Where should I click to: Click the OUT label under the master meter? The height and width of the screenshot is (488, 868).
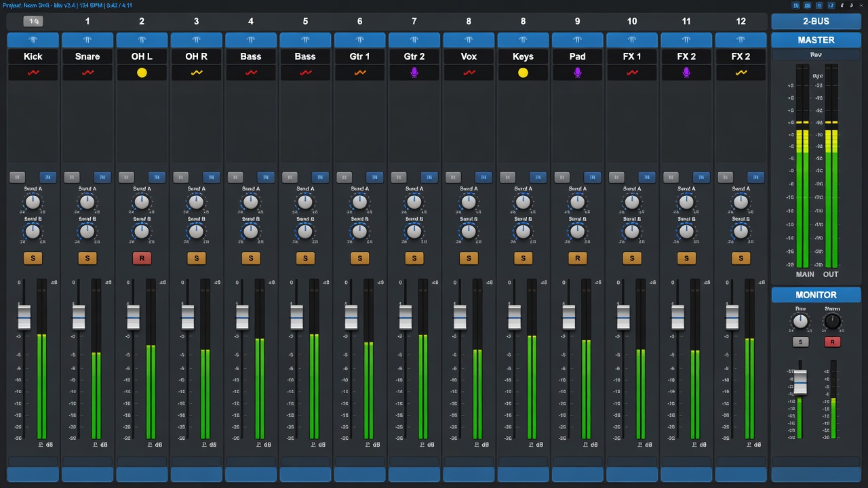point(831,274)
